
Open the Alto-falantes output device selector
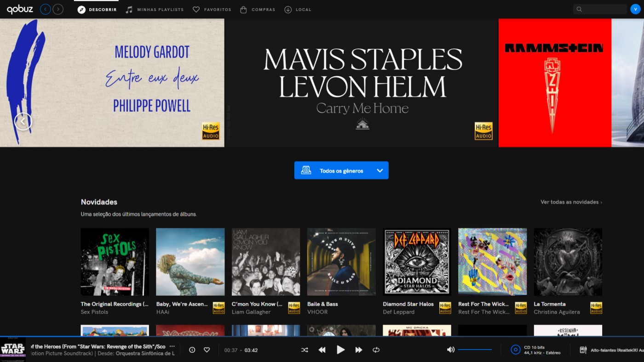[611, 350]
